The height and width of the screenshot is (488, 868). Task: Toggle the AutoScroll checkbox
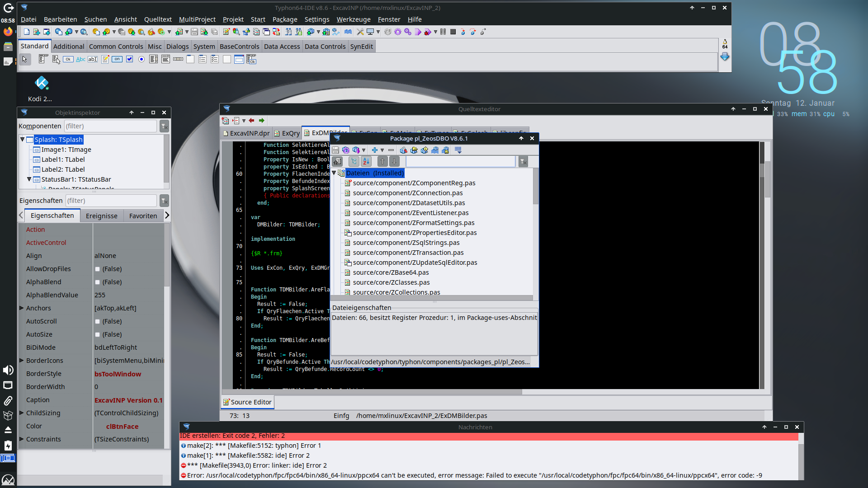click(x=97, y=322)
